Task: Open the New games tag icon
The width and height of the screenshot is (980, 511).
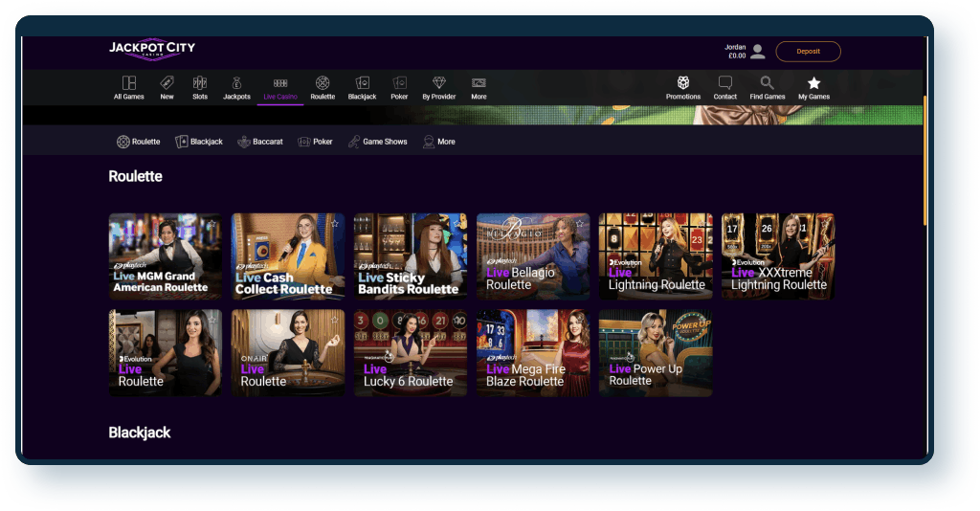Action: click(x=167, y=83)
